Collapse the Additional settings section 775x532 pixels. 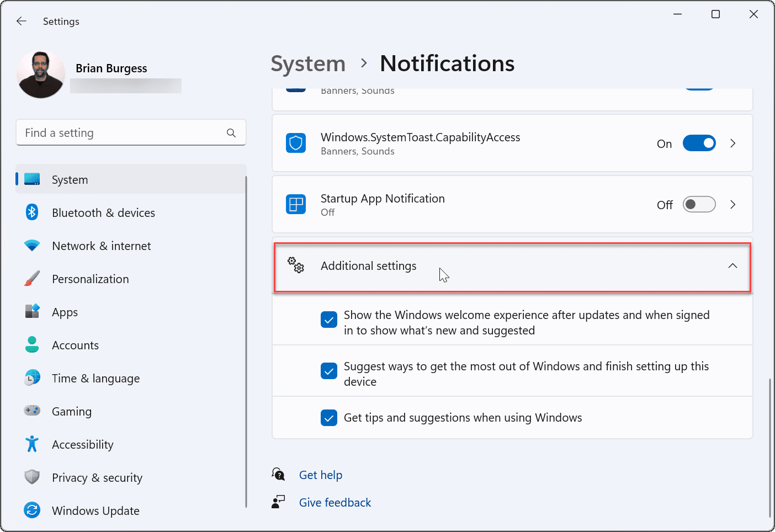[732, 265]
